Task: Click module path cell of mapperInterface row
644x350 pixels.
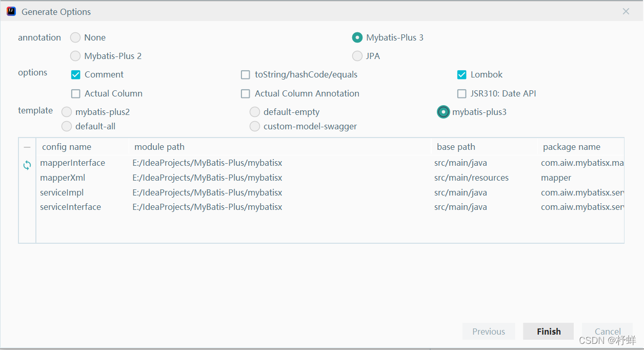Action: 280,163
